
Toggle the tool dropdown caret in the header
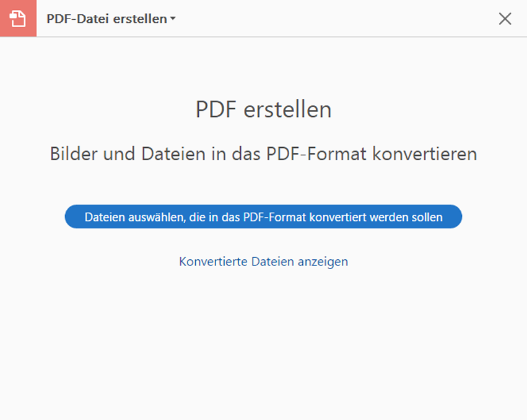[x=173, y=19]
